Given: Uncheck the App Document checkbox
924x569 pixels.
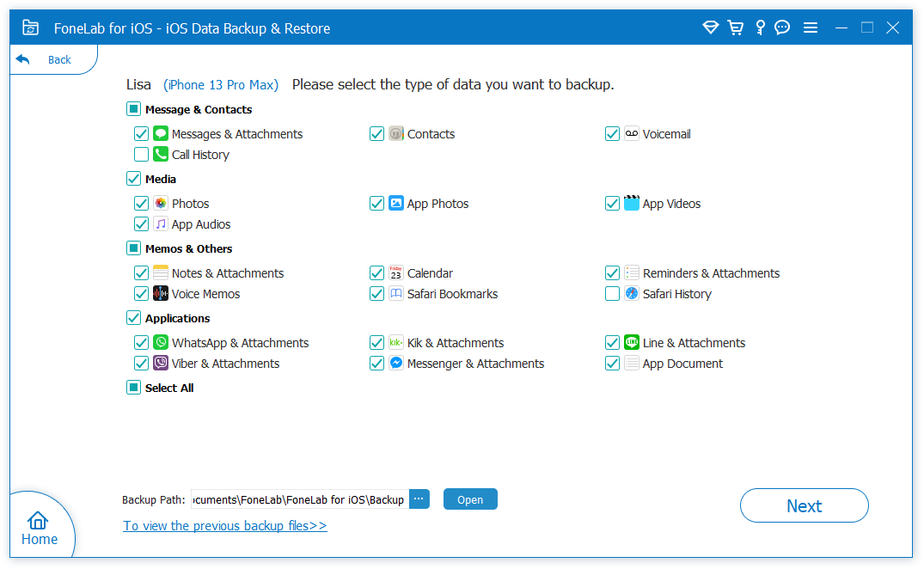Looking at the screenshot, I should [x=612, y=363].
